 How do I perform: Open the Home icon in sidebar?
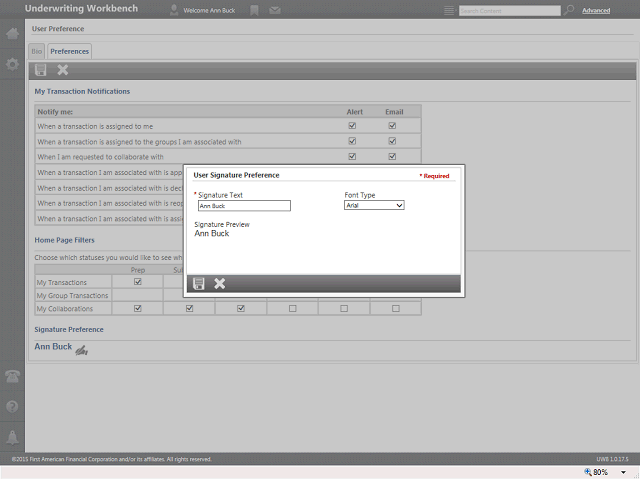[x=12, y=33]
